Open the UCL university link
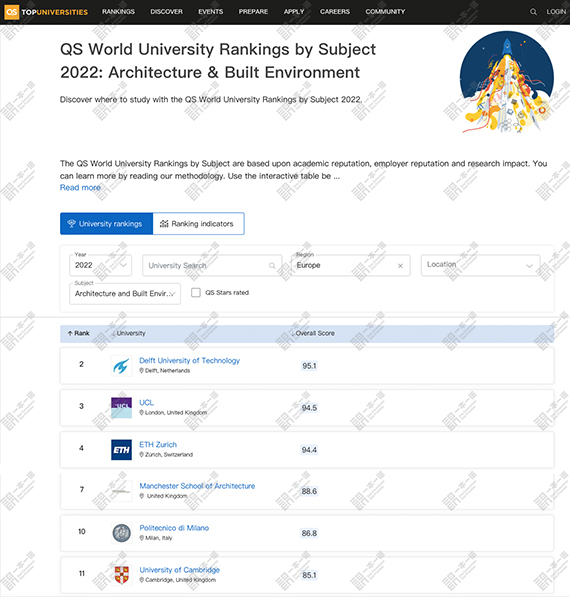 (147, 402)
